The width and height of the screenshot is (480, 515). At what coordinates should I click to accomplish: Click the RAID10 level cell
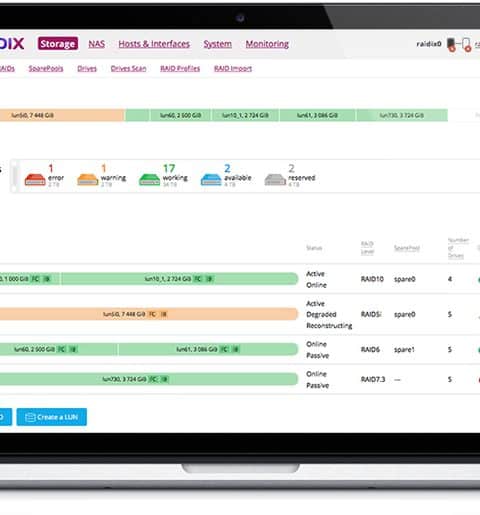[x=372, y=279]
